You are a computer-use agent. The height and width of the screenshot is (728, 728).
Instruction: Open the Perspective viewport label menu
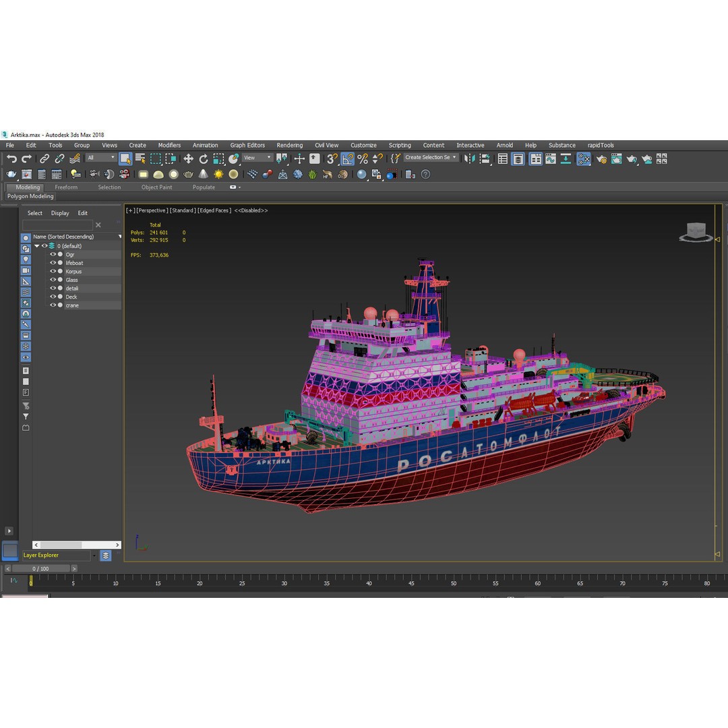coord(152,211)
